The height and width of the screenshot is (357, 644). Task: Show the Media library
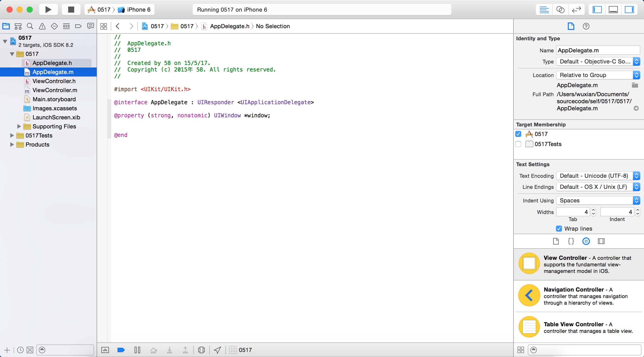pyautogui.click(x=601, y=241)
